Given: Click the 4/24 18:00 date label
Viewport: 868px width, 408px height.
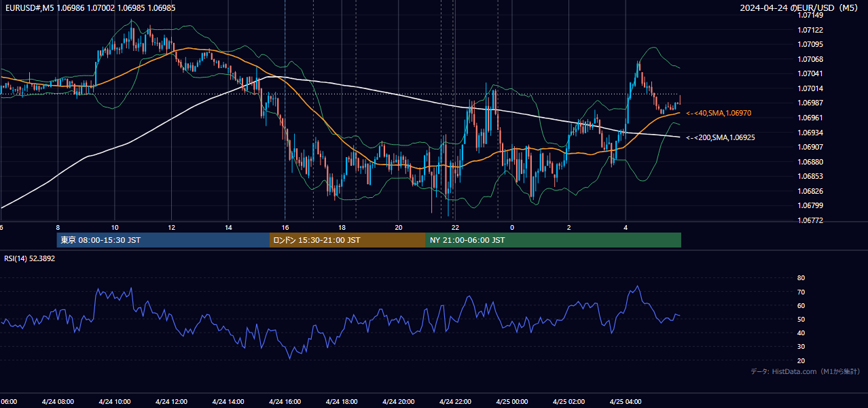Looking at the screenshot, I should coord(342,401).
